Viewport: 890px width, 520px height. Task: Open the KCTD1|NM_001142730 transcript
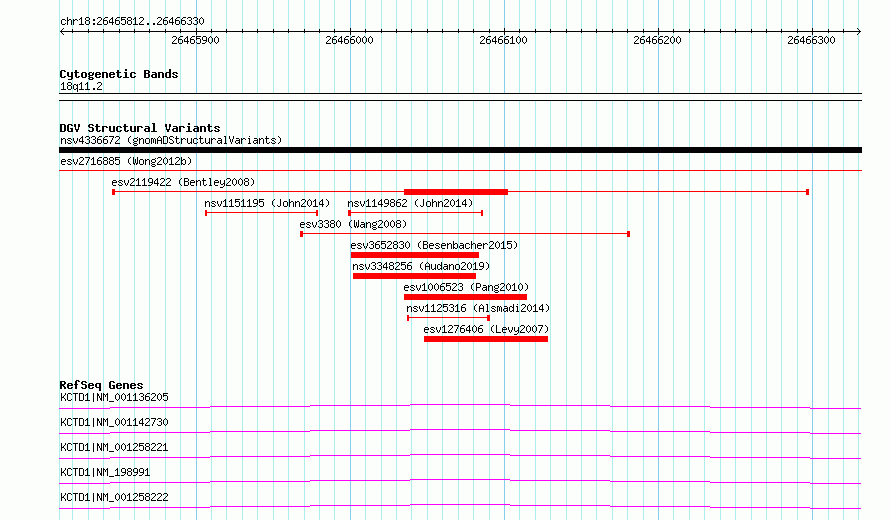(x=114, y=422)
